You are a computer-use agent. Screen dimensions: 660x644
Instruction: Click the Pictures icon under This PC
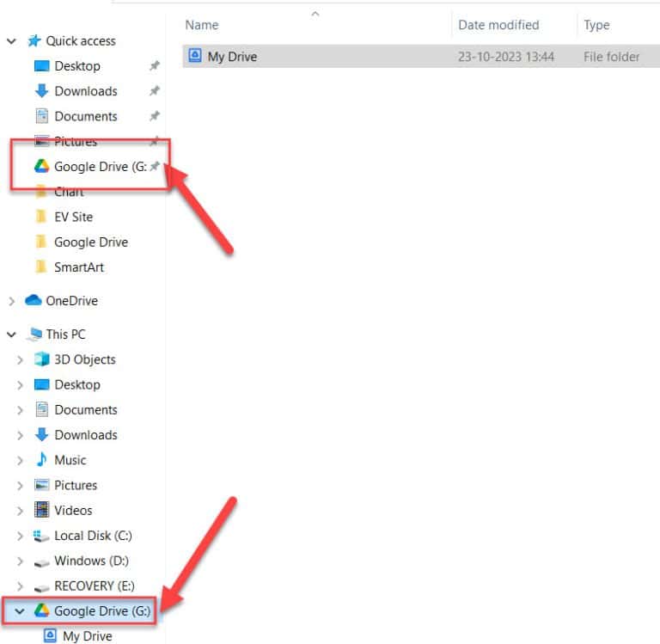(x=41, y=485)
